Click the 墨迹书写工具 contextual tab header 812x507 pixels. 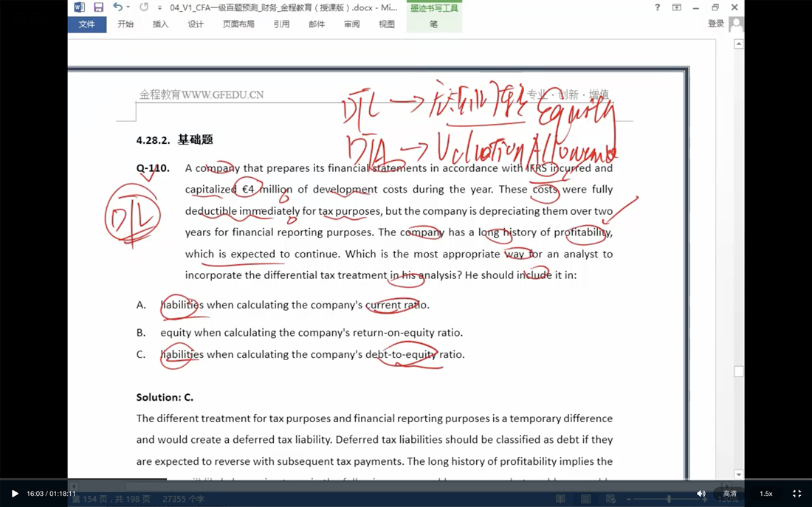(x=434, y=8)
